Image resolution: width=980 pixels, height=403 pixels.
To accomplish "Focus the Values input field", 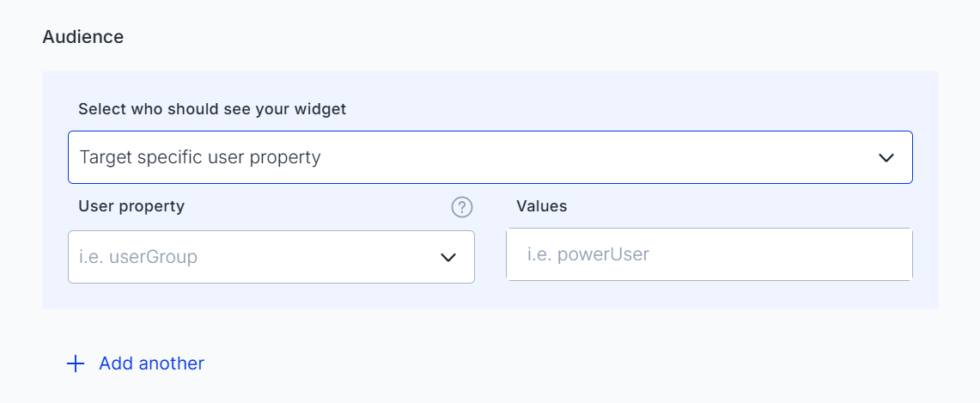I will [x=709, y=254].
